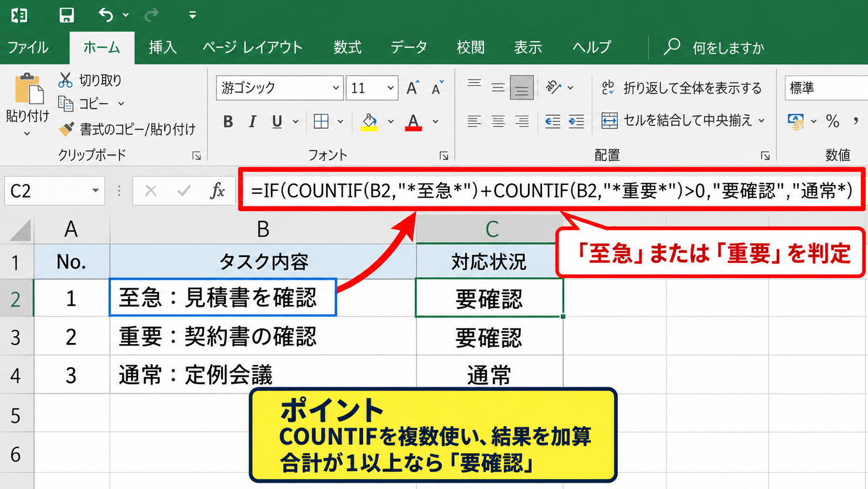868x489 pixels.
Task: Click the セルを結合して中央揃え button
Action: [677, 121]
